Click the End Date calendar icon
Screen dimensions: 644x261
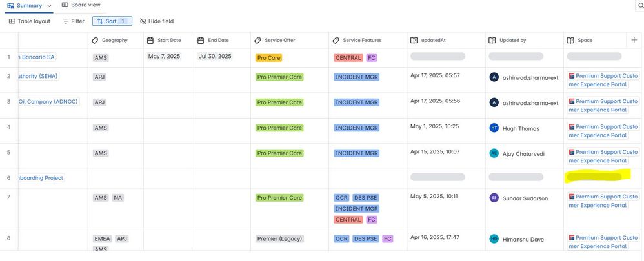click(x=201, y=40)
